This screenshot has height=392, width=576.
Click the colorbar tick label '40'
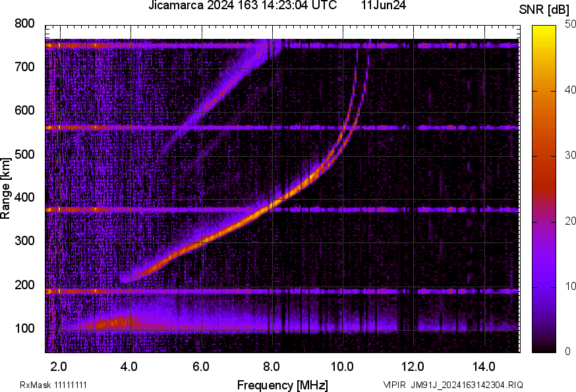(x=570, y=90)
